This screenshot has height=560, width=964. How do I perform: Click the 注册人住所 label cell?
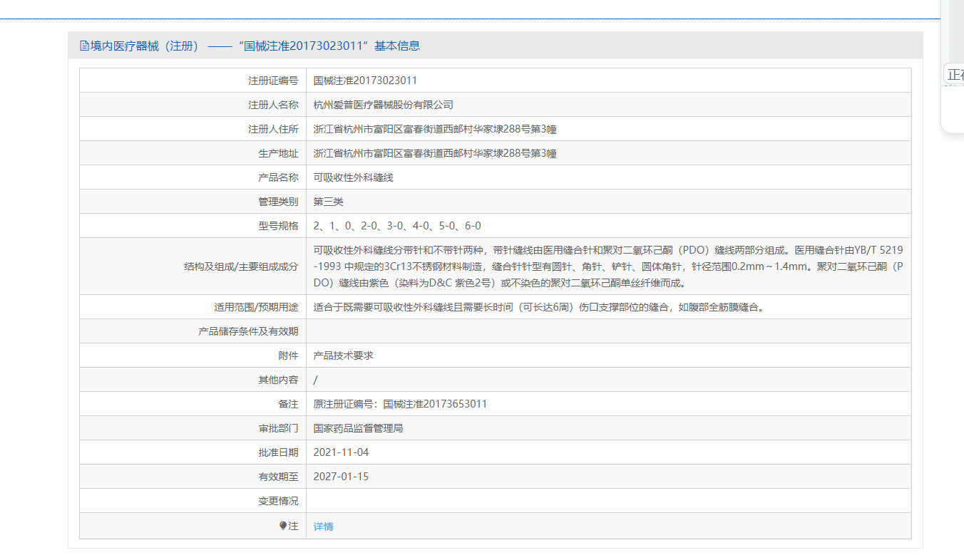coord(193,129)
